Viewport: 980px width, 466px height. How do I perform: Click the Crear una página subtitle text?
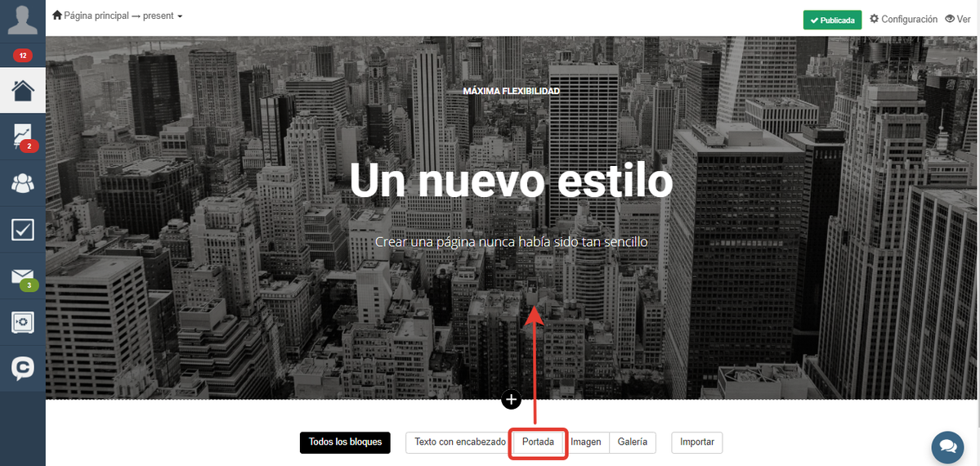coord(511,241)
